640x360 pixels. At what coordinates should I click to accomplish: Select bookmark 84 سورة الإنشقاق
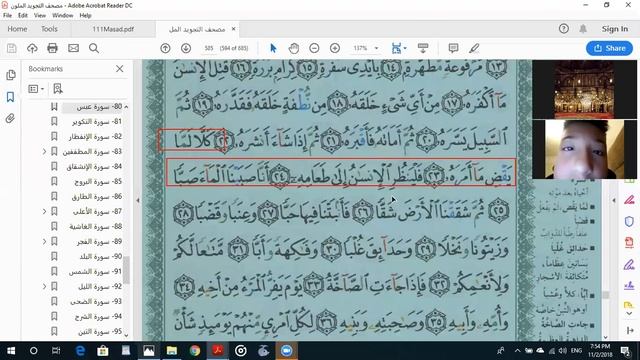(94, 167)
